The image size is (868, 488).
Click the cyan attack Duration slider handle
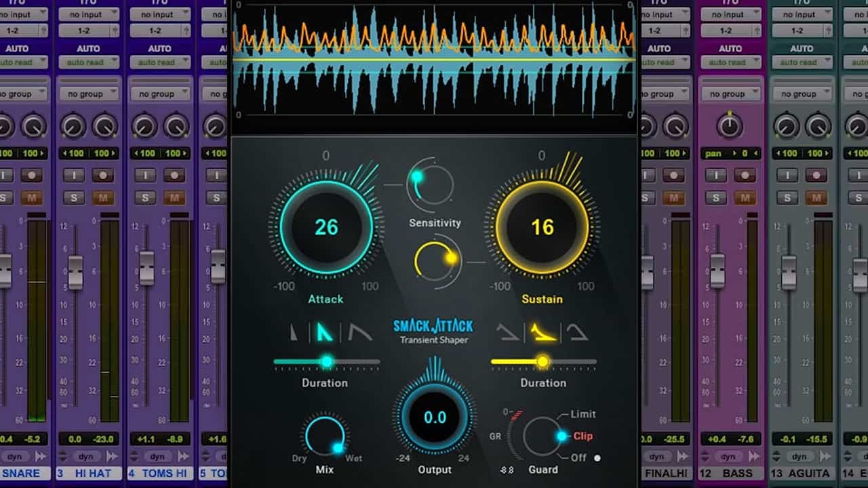[x=327, y=362]
